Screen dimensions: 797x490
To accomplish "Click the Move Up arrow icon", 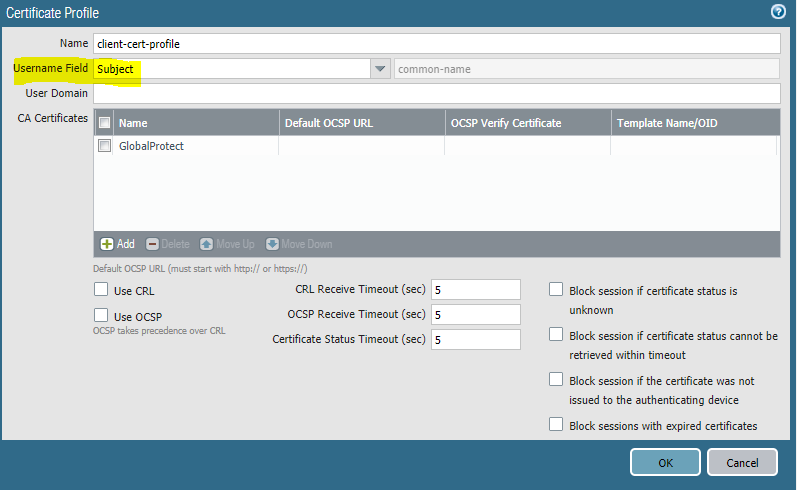I will click(207, 244).
